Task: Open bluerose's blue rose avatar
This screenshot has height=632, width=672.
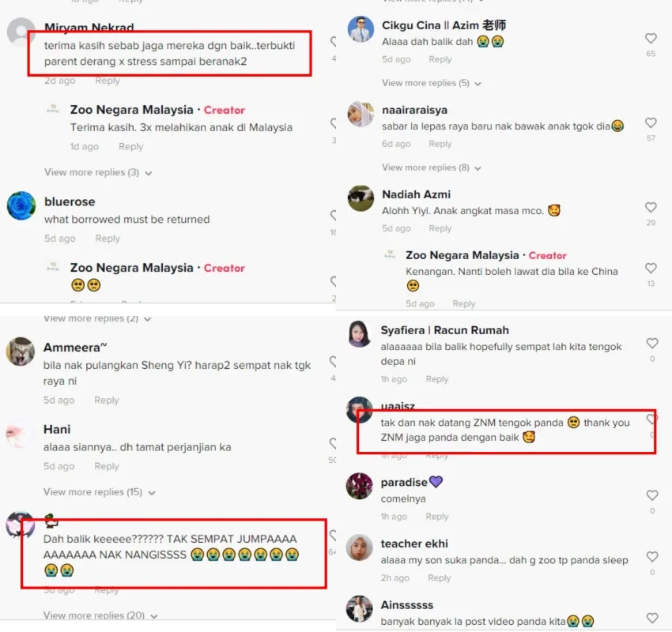Action: [x=21, y=205]
